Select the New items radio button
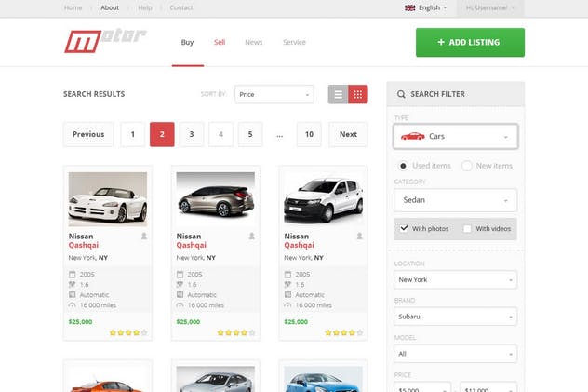 click(467, 166)
